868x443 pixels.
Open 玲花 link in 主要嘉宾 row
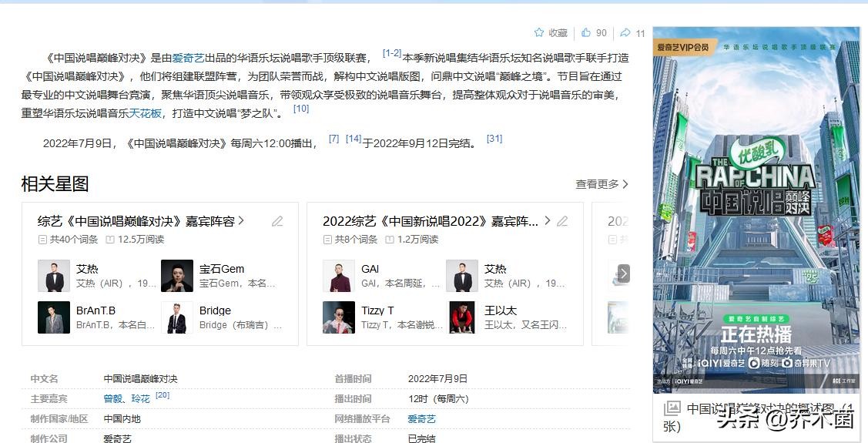coord(140,398)
